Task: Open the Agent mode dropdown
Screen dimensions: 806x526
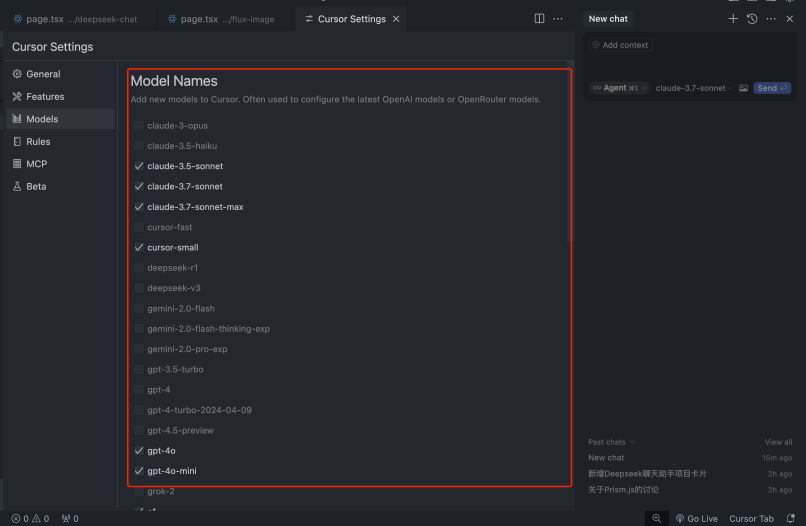Action: pos(618,88)
